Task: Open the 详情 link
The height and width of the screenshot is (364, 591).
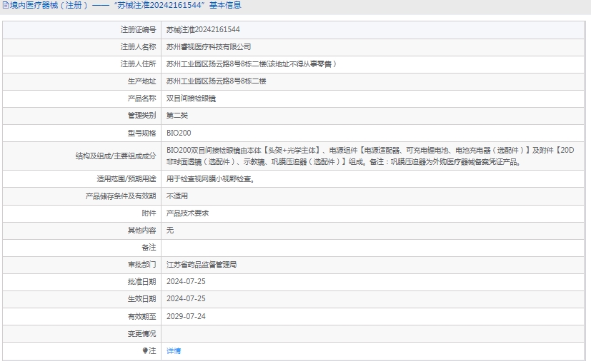Action: pyautogui.click(x=174, y=350)
